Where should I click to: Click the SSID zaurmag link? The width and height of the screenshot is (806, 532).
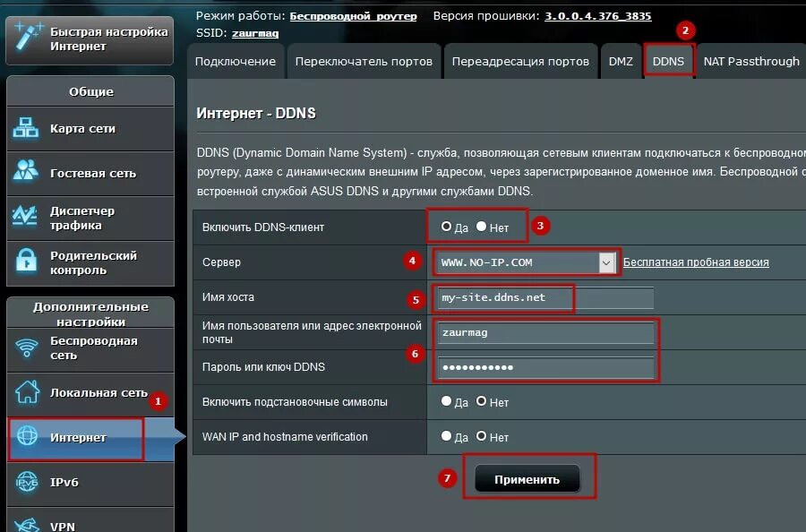click(255, 33)
